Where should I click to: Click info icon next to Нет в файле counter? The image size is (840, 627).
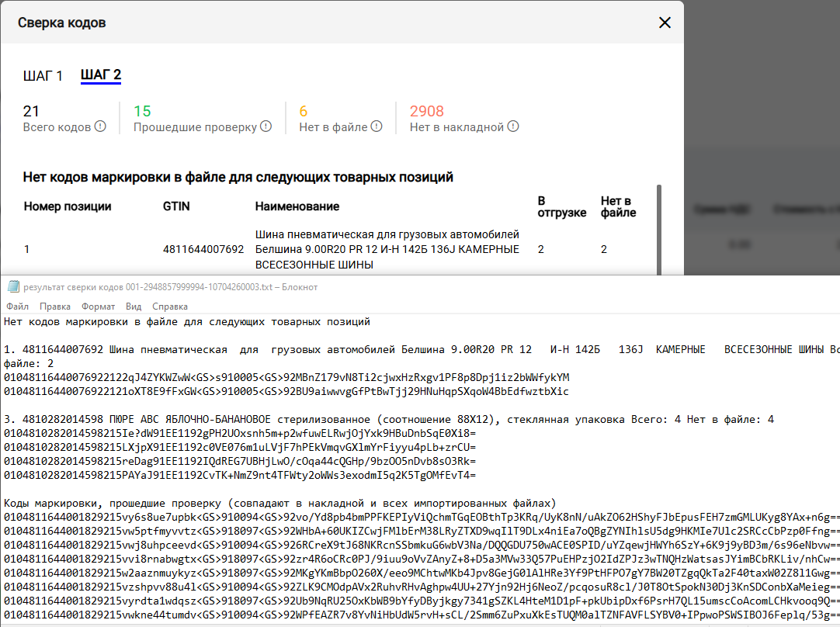coord(377,126)
